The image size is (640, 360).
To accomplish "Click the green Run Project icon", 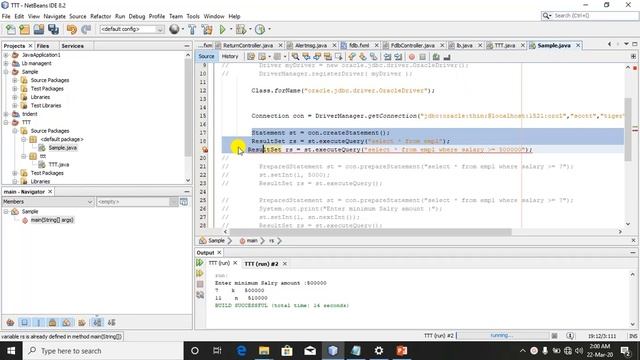I will (x=222, y=29).
